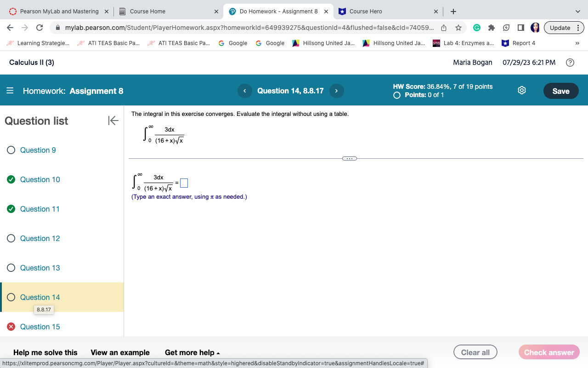The height and width of the screenshot is (368, 588).
Task: Open the Calculus II help question mark
Action: [570, 62]
